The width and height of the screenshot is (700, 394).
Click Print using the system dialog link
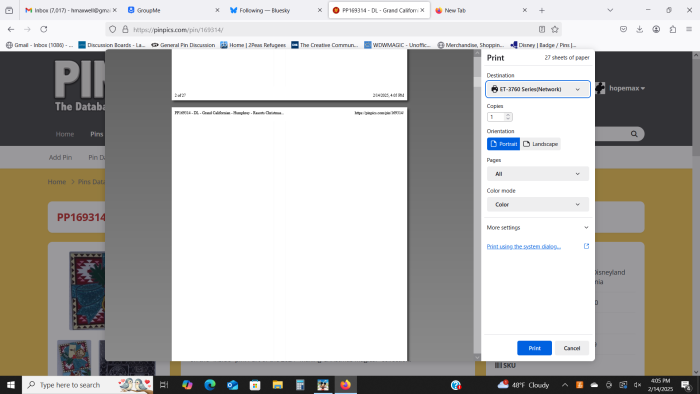tap(524, 246)
